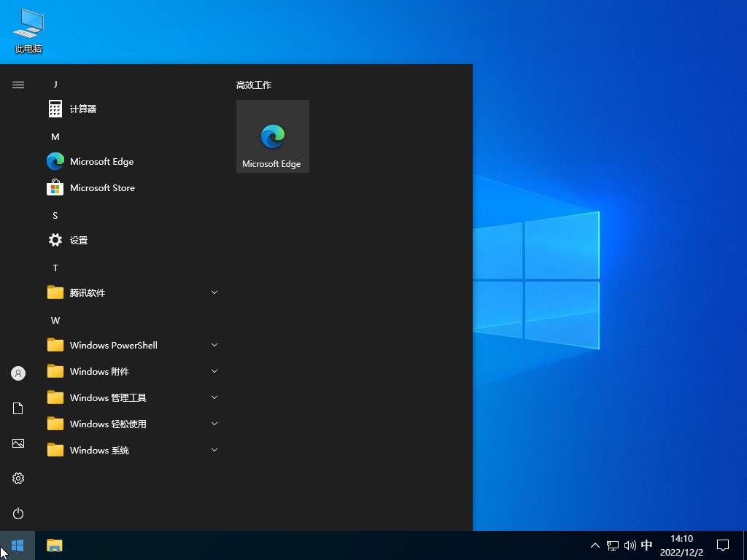The width and height of the screenshot is (747, 560).
Task: Open the Calculator app (计算器)
Action: pos(82,109)
